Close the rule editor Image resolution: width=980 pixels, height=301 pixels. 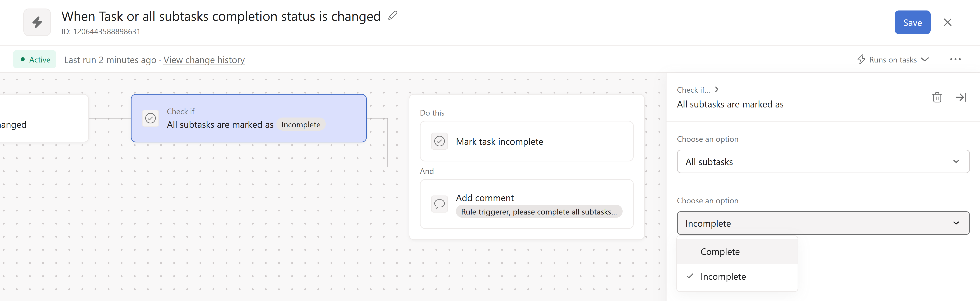[x=948, y=22]
